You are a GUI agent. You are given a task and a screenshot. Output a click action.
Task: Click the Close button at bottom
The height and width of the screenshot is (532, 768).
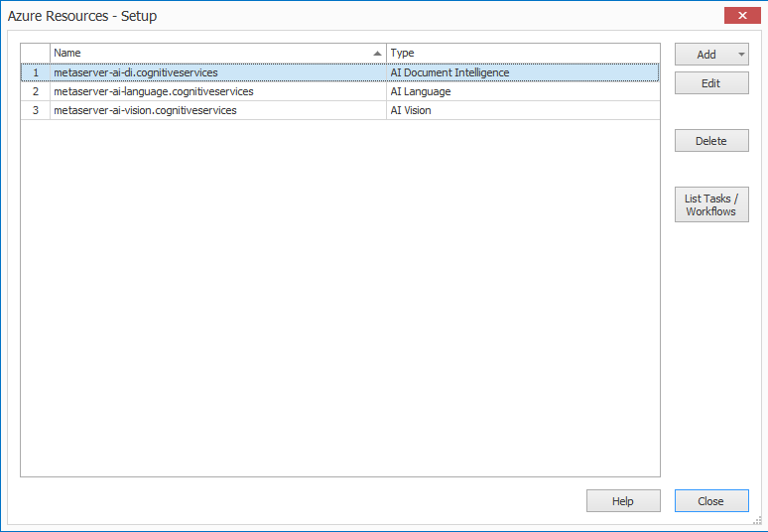(x=711, y=501)
